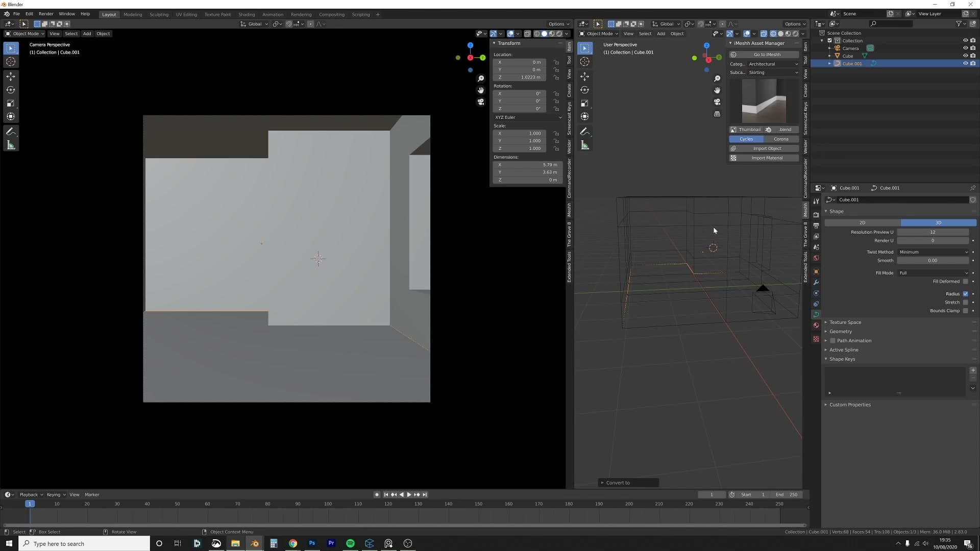The image size is (980, 551).
Task: Enable the Stretch checkbox
Action: tap(965, 303)
